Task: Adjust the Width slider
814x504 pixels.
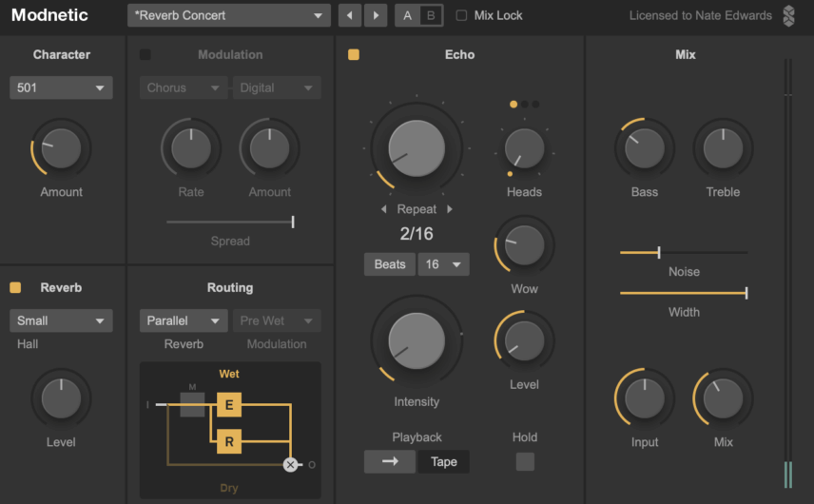Action: 684,293
